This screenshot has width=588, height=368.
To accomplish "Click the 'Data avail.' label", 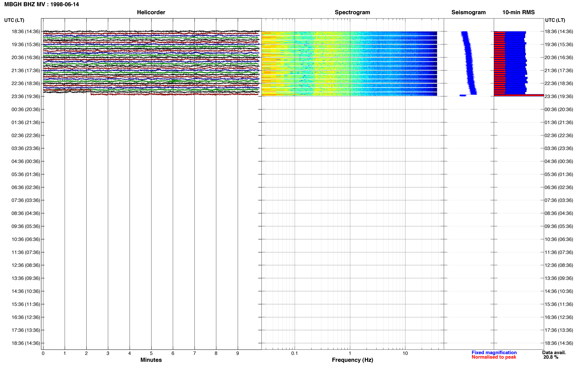I will pos(554,352).
